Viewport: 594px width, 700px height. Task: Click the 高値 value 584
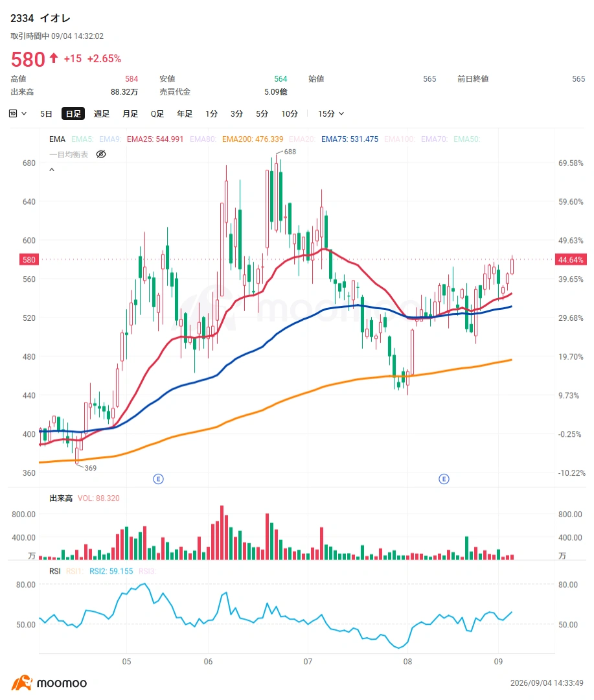pos(131,79)
